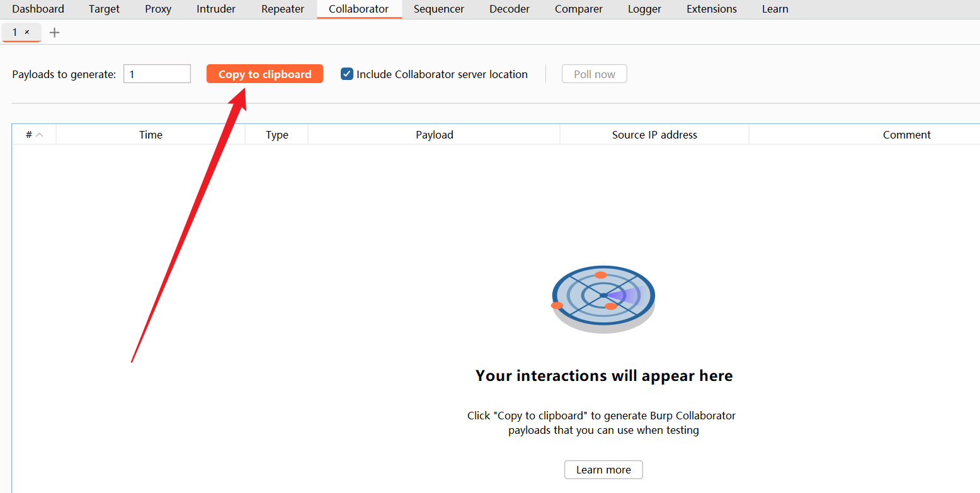980x493 pixels.
Task: Switch to the Decoder tab
Action: [x=510, y=9]
